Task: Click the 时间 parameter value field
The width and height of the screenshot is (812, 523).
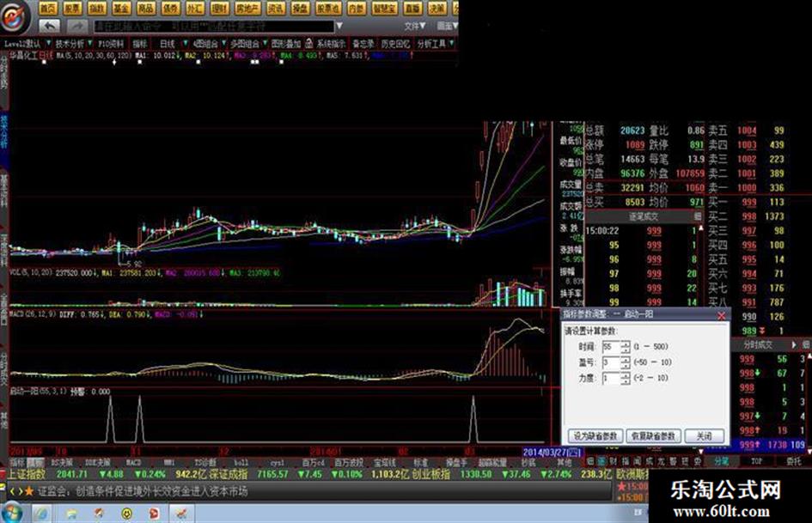Action: tap(611, 346)
